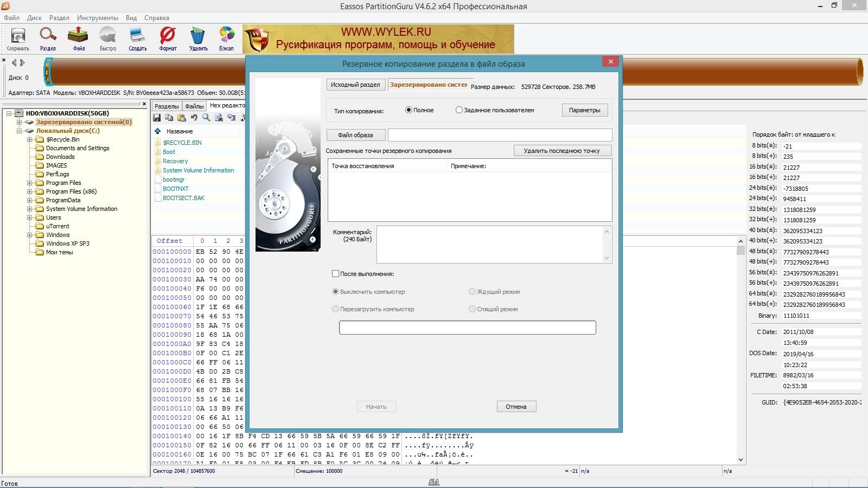Expand Windows folder node
868x488 pixels.
click(30, 235)
